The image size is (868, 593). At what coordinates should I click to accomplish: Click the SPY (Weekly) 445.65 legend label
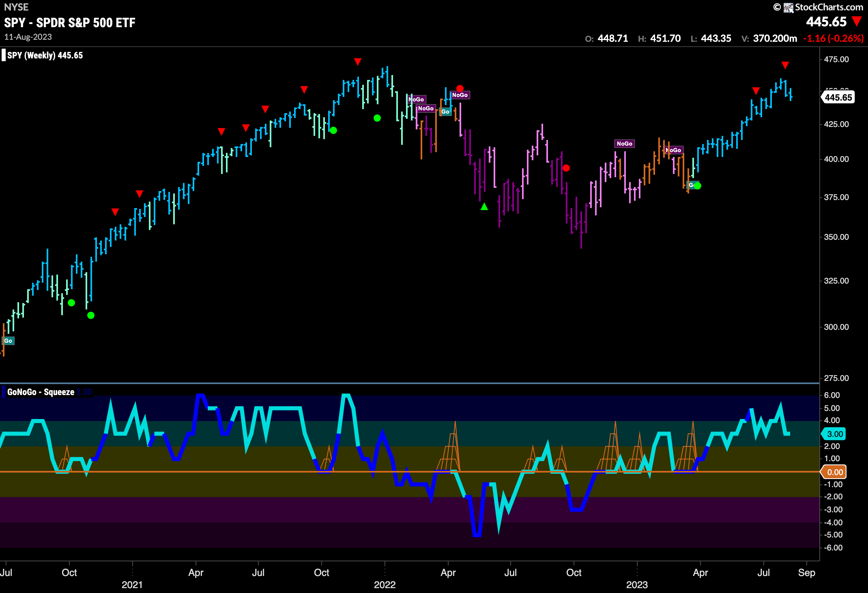(x=45, y=55)
